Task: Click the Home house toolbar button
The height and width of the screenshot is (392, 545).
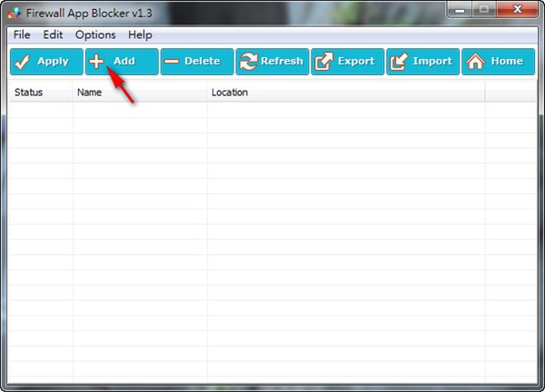Action: coord(498,62)
